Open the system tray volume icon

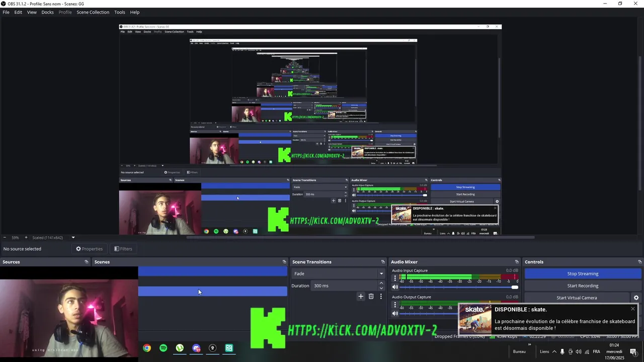579,351
